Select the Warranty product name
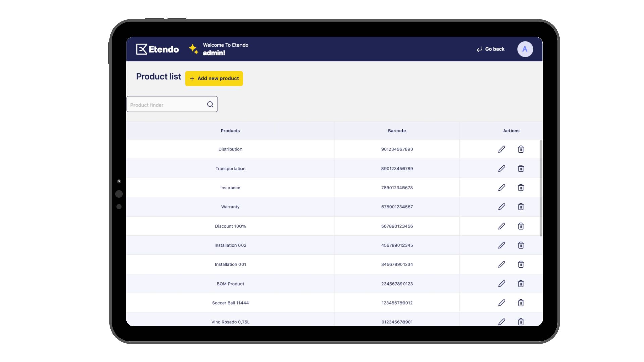This screenshot has width=644, height=362. tap(230, 207)
